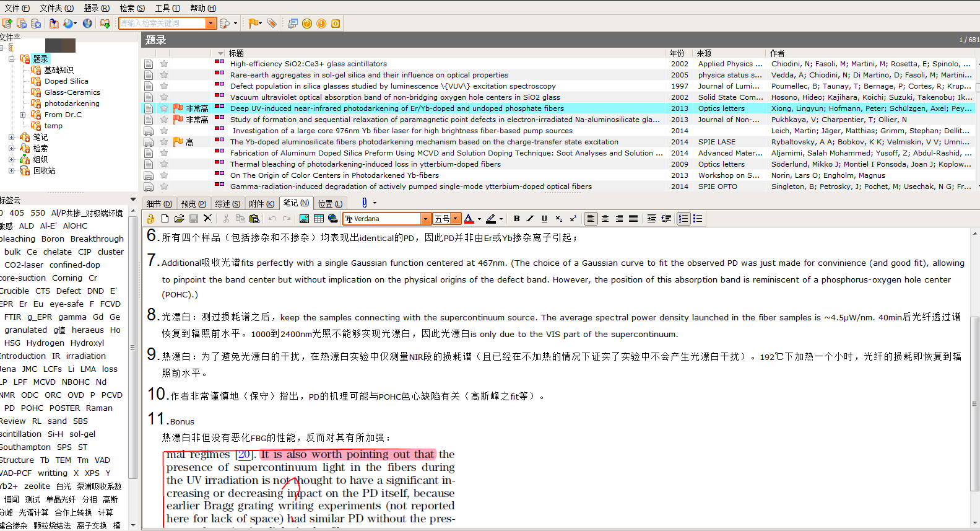Click the cut scissors icon
This screenshot has height=531, width=980.
pyautogui.click(x=226, y=219)
